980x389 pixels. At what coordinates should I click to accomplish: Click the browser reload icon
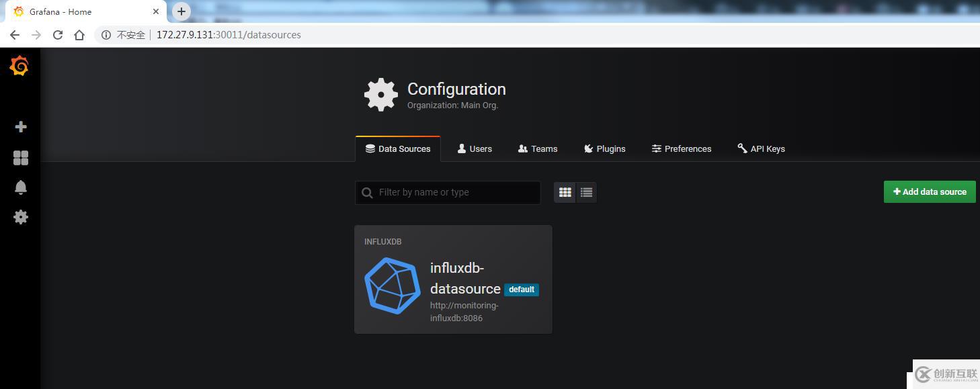pos(58,35)
